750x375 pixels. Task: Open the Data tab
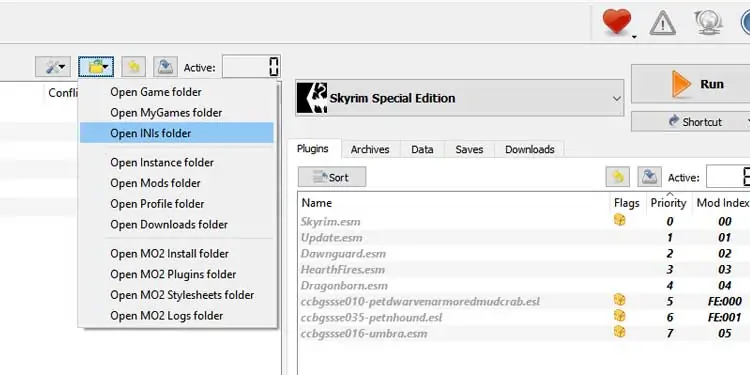422,150
